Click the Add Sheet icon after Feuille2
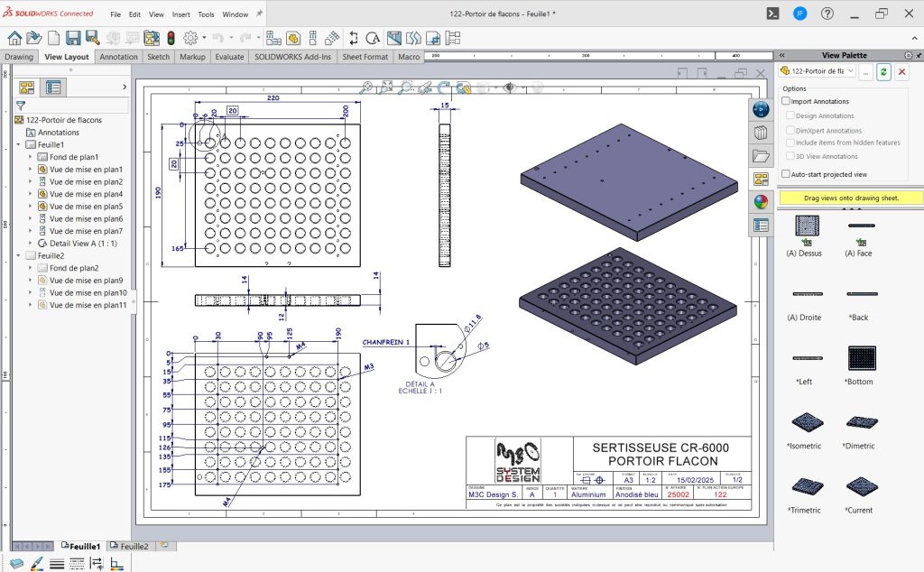924x572 pixels. click(163, 546)
